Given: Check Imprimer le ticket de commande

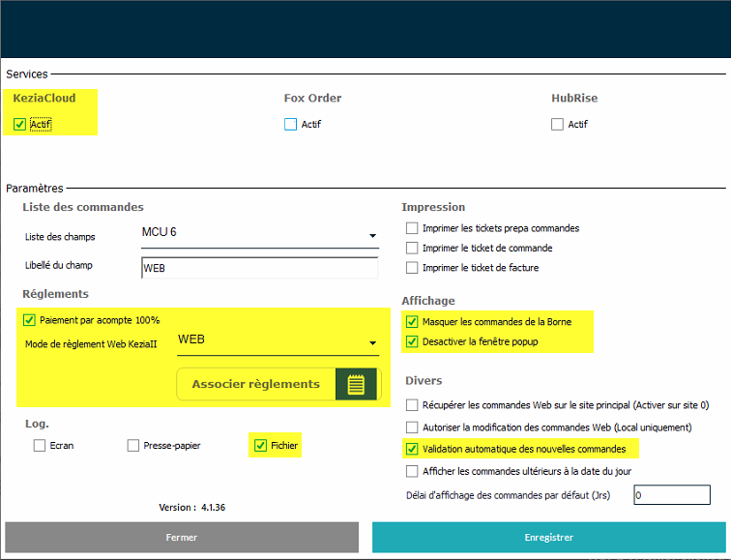Looking at the screenshot, I should [413, 249].
